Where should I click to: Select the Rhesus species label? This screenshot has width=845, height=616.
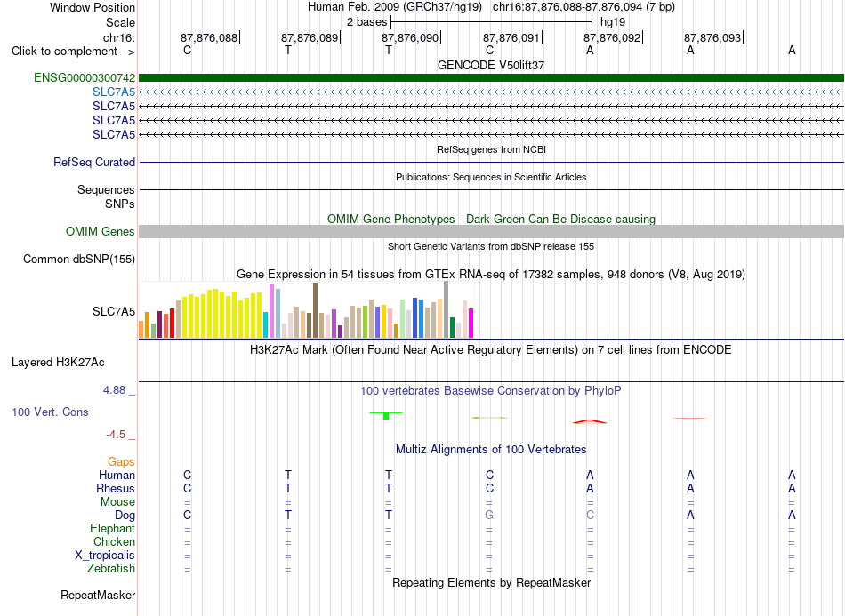[x=116, y=488]
